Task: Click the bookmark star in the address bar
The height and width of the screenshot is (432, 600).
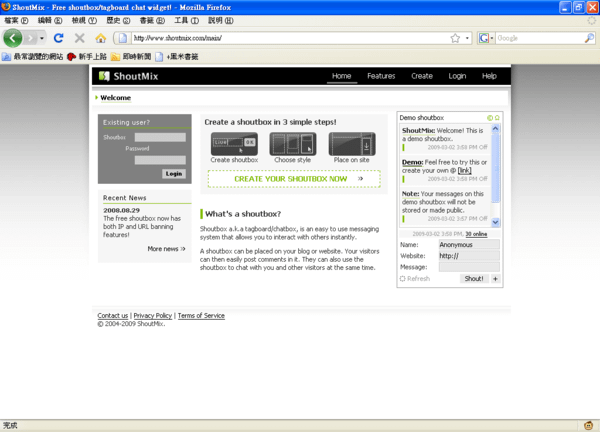Action: coord(455,38)
